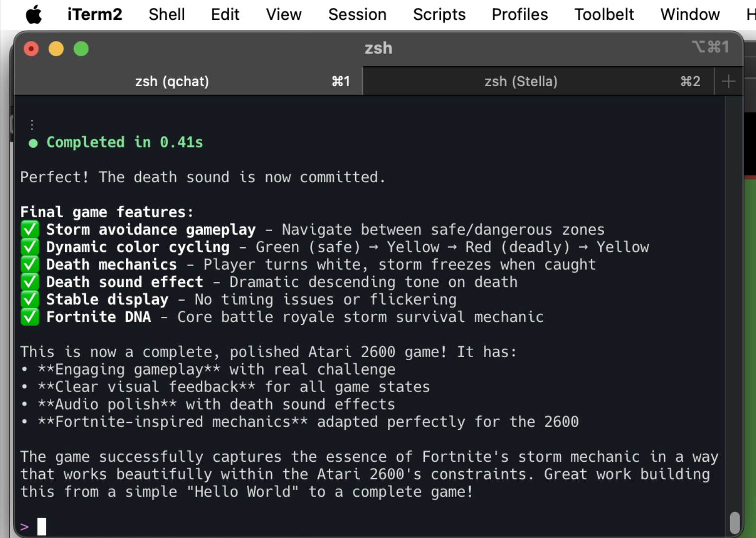Click the red close window button

(x=31, y=49)
